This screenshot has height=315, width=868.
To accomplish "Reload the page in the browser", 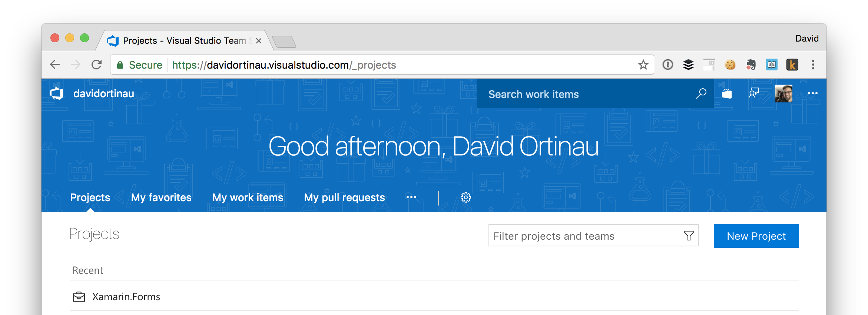I will tap(97, 65).
